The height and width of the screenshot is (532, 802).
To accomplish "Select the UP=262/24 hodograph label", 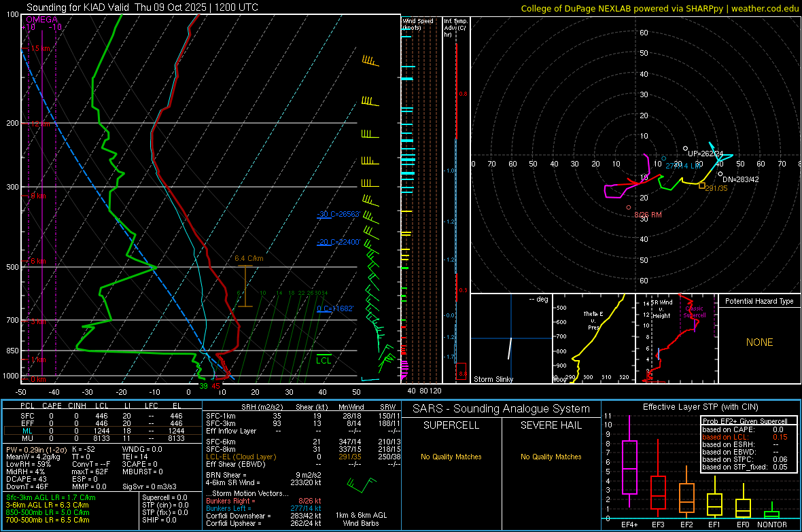I will pyautogui.click(x=705, y=154).
